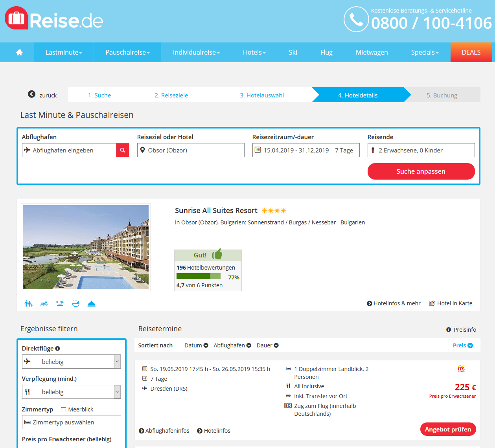Click the phone hotline icon
The height and width of the screenshot is (448, 495).
pyautogui.click(x=356, y=19)
